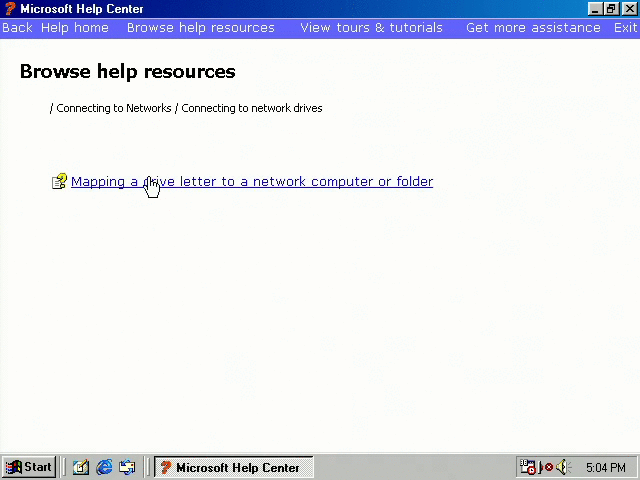Close the Microsoft Help Center window
This screenshot has height=480, width=640.
[629, 9]
